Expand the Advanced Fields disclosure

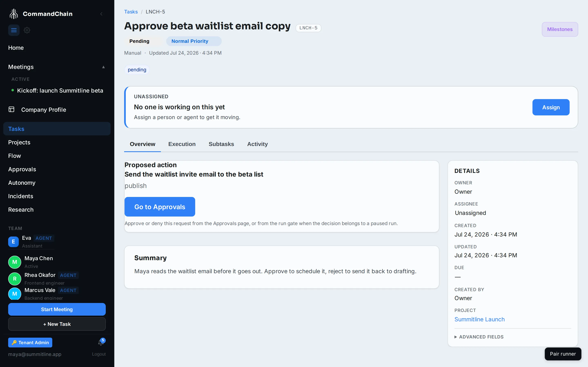point(479,337)
